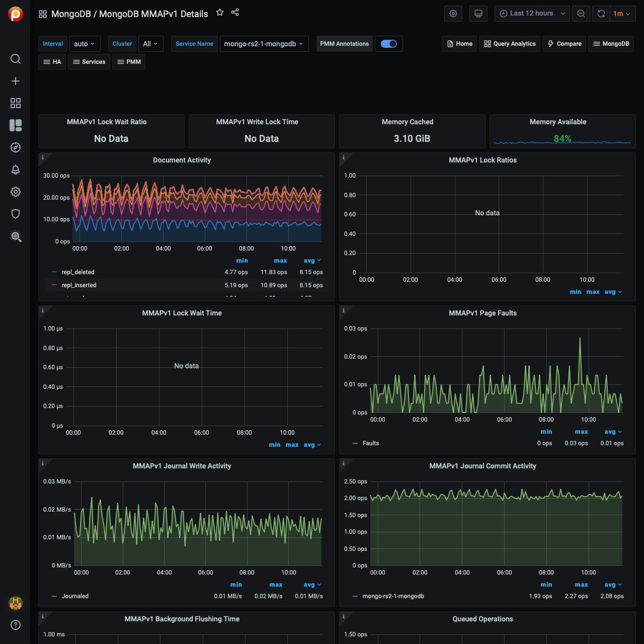
Task: Go to Query Analytics link
Action: click(510, 44)
